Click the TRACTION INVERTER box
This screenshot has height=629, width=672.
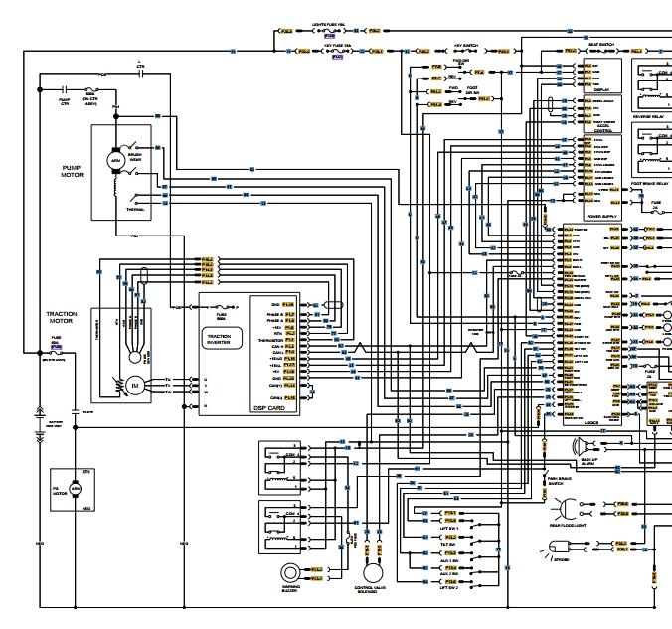(222, 339)
